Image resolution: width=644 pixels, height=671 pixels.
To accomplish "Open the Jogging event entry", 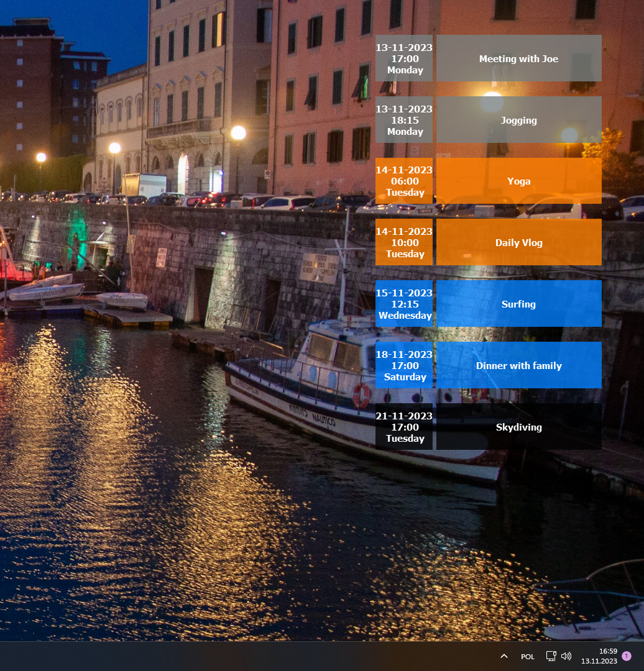I will pos(518,120).
